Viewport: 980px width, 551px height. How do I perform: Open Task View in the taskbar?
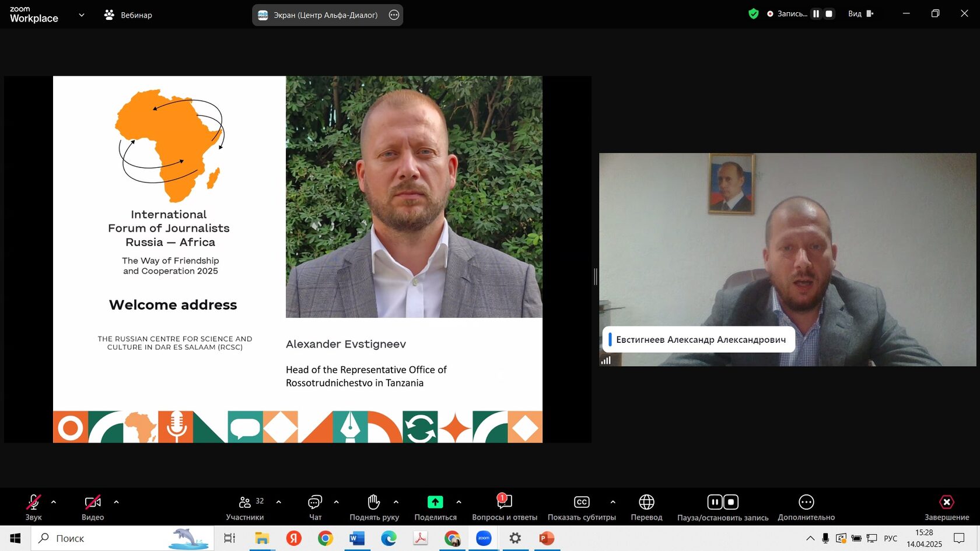click(229, 538)
